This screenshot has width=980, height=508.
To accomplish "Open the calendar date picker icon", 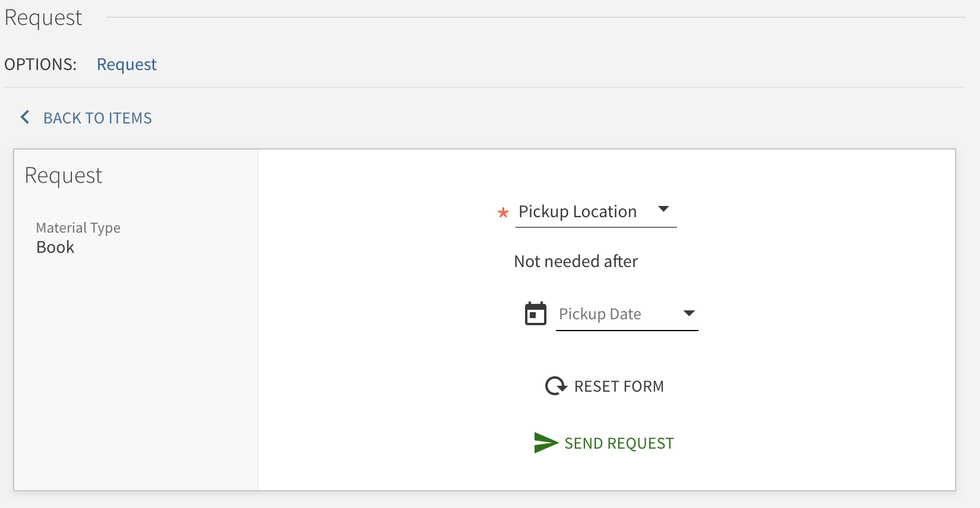I will coord(536,313).
